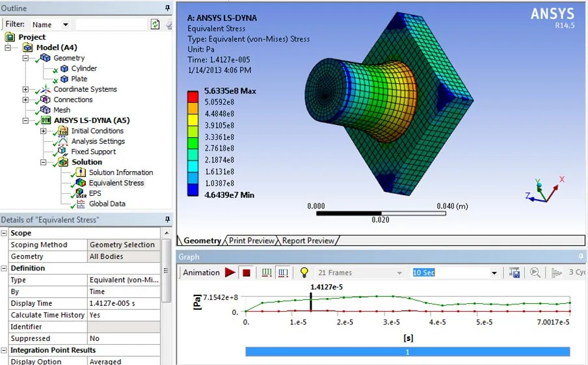Viewport: 588px width, 365px height.
Task: Pin the Graph panel
Action: pyautogui.click(x=581, y=256)
